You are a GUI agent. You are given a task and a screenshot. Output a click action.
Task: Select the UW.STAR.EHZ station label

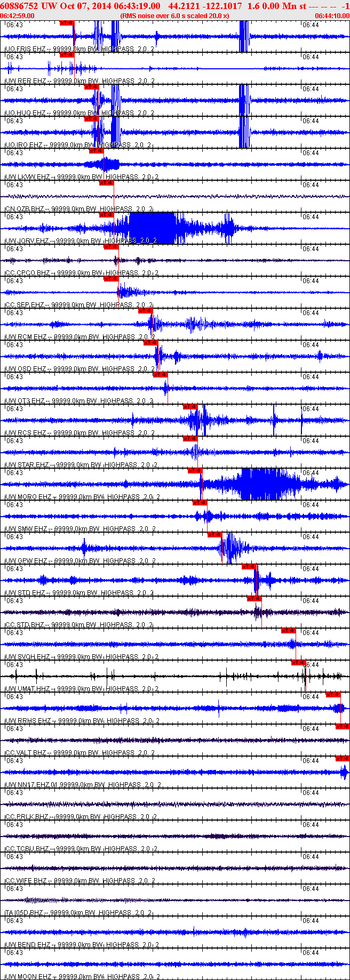click(80, 465)
